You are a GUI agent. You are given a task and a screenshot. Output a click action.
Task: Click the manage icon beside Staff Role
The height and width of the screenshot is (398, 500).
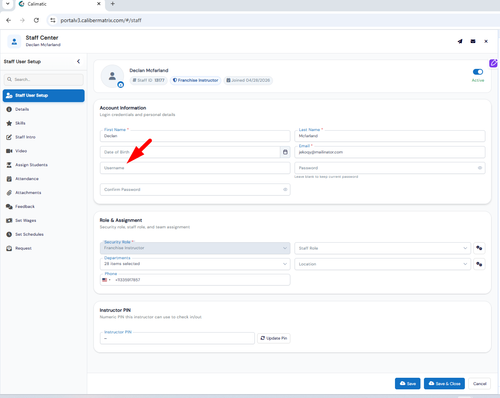479,248
